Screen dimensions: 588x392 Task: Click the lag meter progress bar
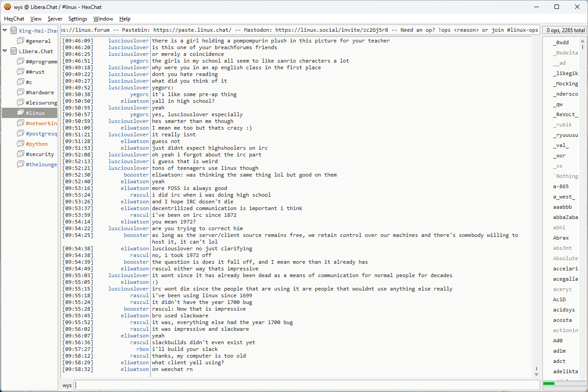coord(563,384)
